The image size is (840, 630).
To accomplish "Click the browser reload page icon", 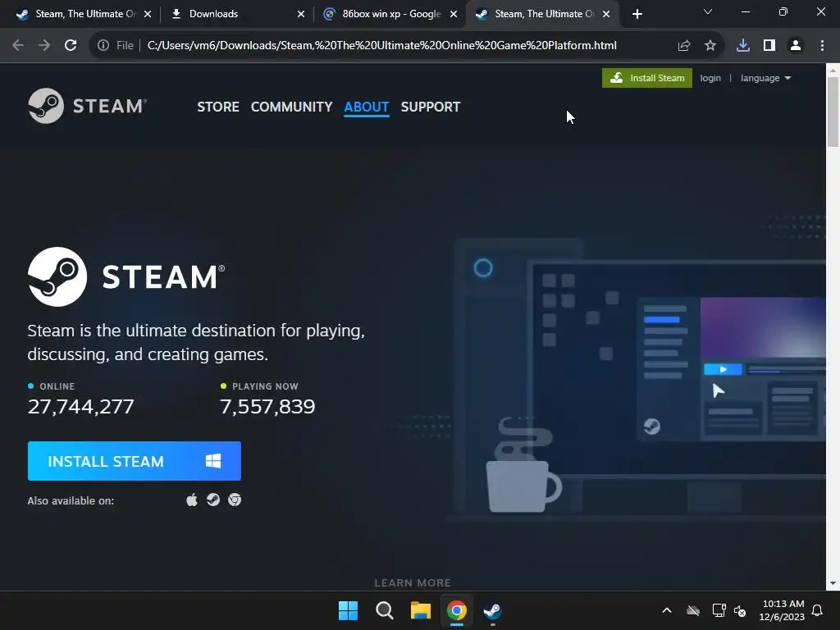I will 71,46.
